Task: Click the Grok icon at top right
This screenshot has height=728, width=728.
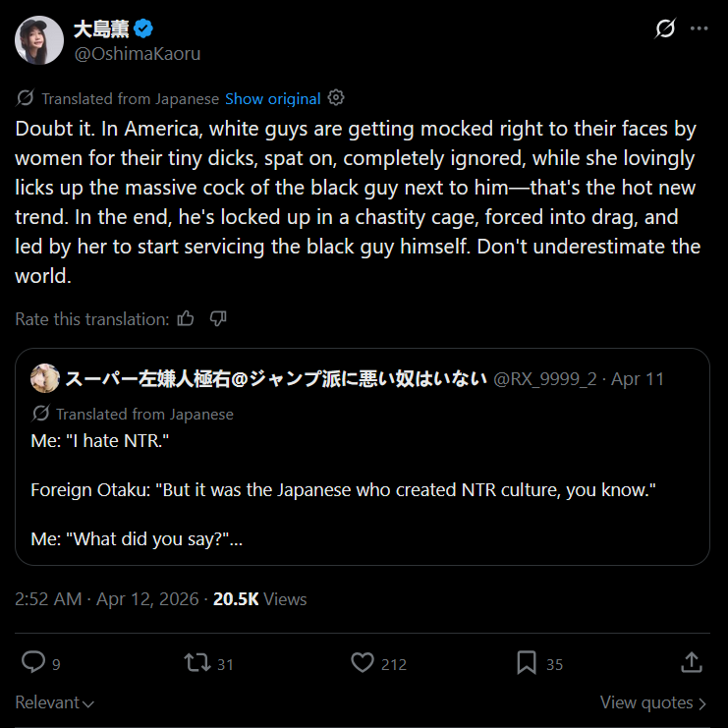Action: 665,28
